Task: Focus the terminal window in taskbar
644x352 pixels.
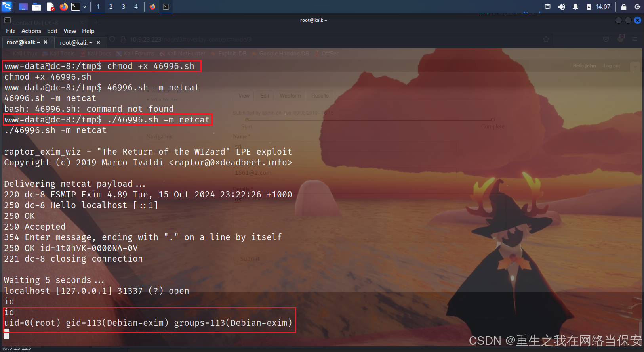Action: (x=166, y=7)
